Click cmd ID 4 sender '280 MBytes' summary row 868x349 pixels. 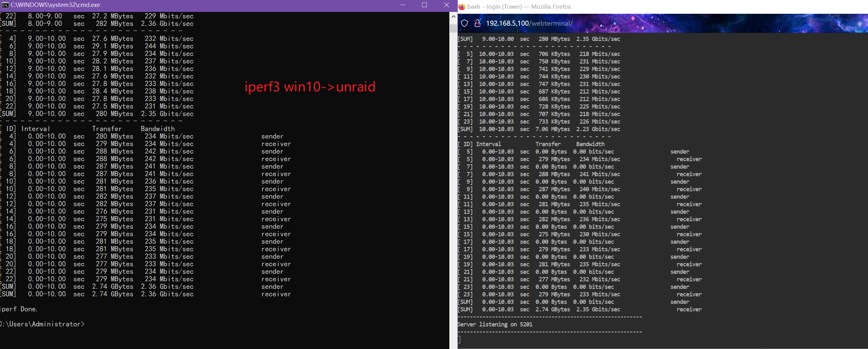tap(142, 136)
